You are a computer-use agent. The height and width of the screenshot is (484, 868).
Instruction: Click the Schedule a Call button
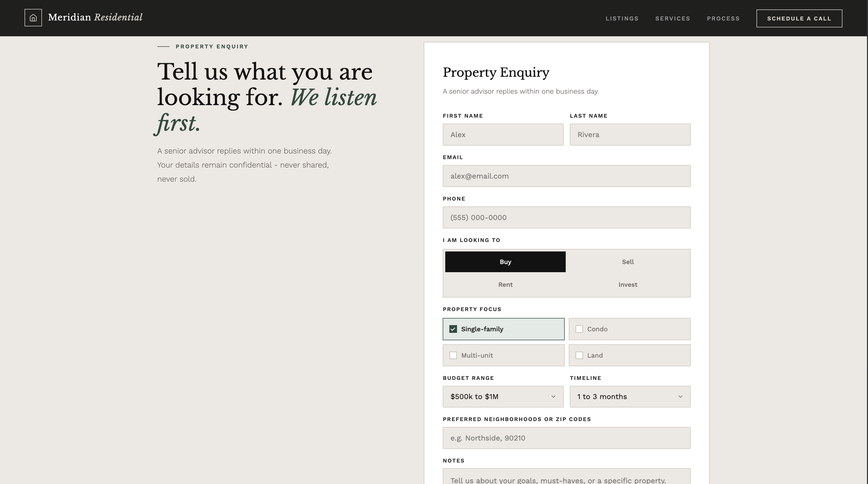799,18
